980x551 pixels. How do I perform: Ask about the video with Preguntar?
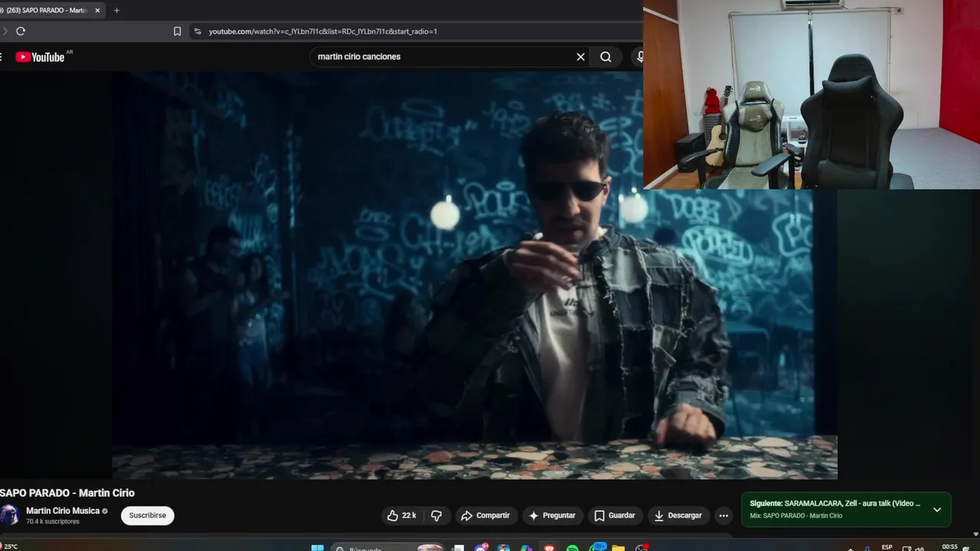[551, 516]
